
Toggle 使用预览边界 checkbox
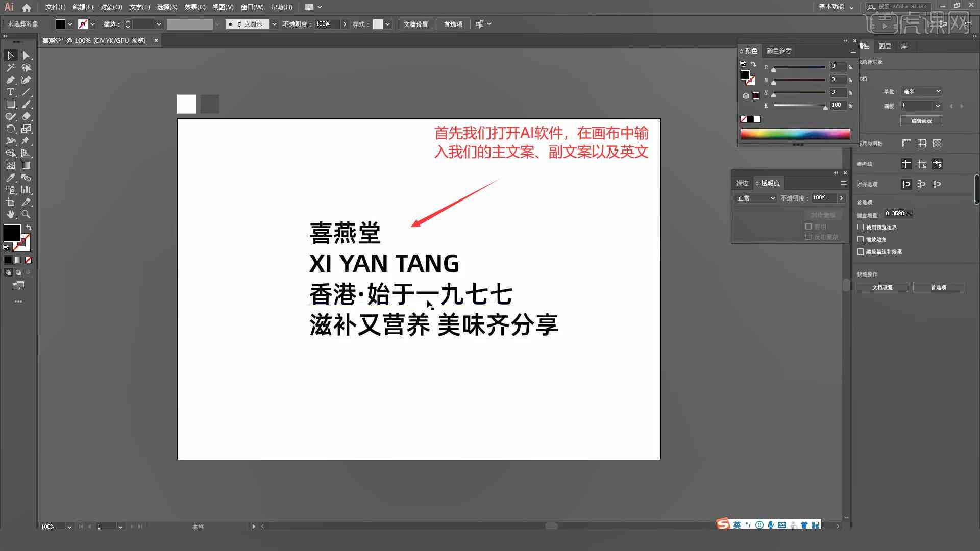[862, 227]
